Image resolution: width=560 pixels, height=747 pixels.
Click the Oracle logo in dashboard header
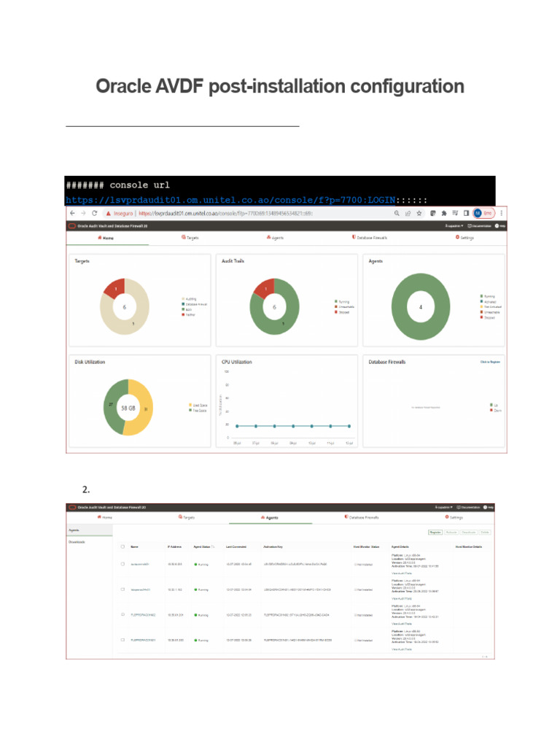click(x=72, y=226)
